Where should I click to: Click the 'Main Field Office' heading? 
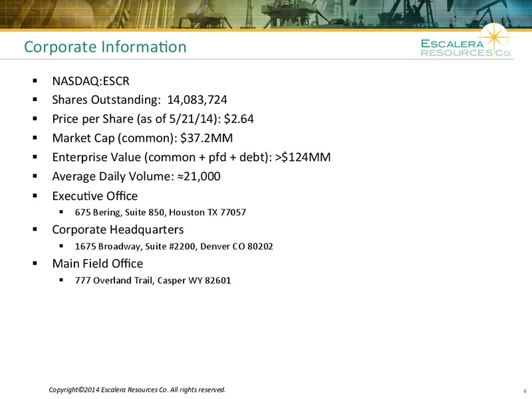pyautogui.click(x=97, y=263)
